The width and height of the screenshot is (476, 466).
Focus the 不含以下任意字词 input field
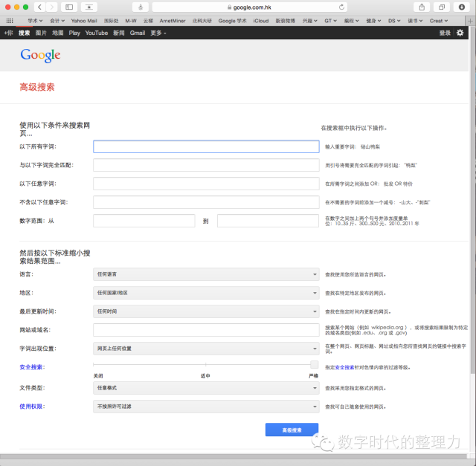pyautogui.click(x=206, y=202)
